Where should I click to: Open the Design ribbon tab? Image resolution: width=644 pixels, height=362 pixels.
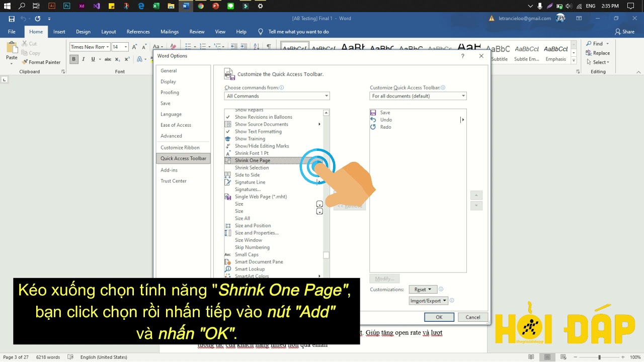point(83,32)
